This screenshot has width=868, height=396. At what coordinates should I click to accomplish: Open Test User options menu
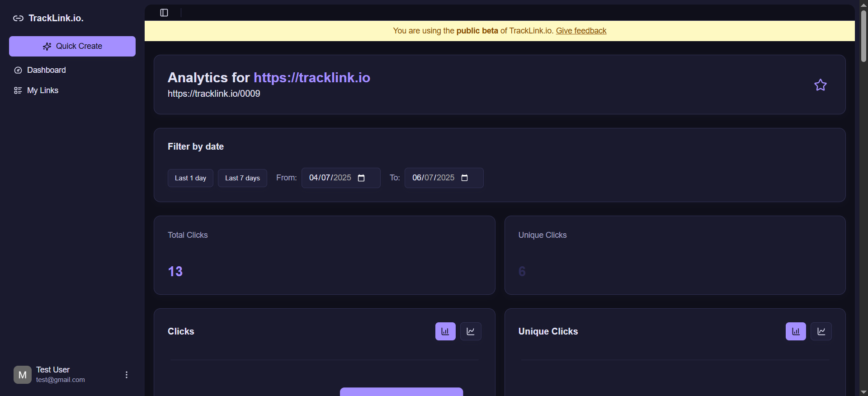pos(127,375)
